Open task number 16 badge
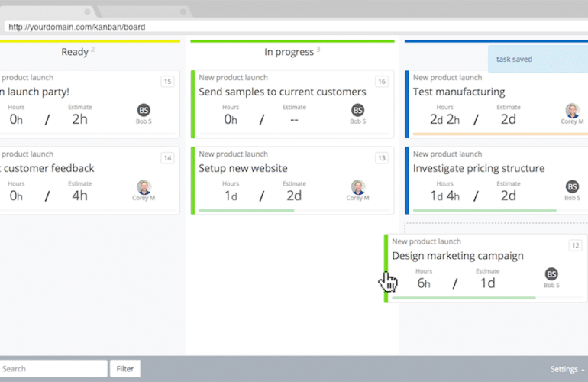Screen dimensions: 588x382 (382, 82)
